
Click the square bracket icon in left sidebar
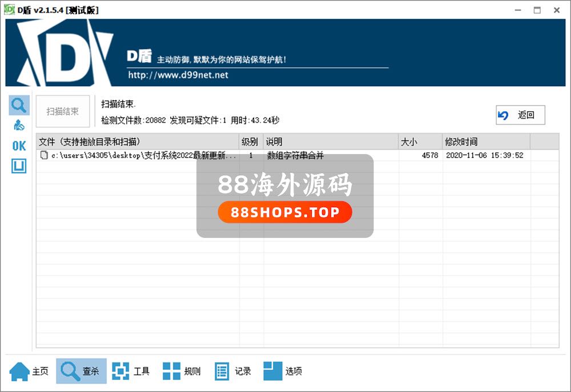19,166
